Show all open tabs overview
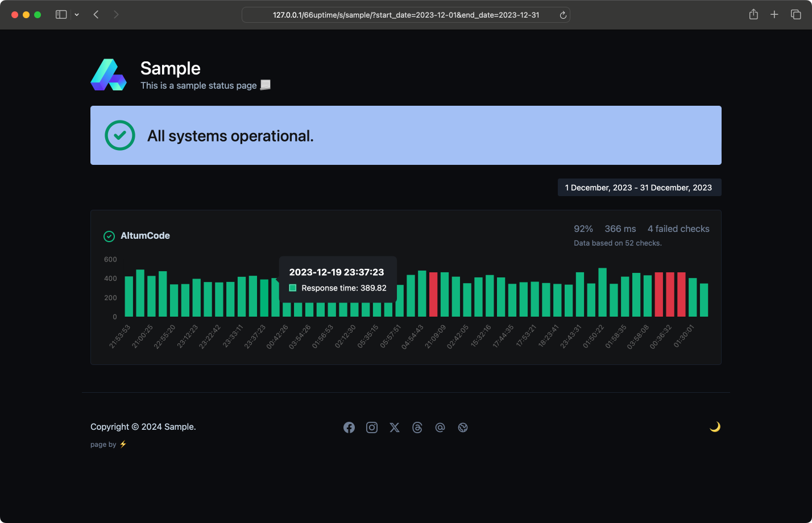 coord(796,14)
